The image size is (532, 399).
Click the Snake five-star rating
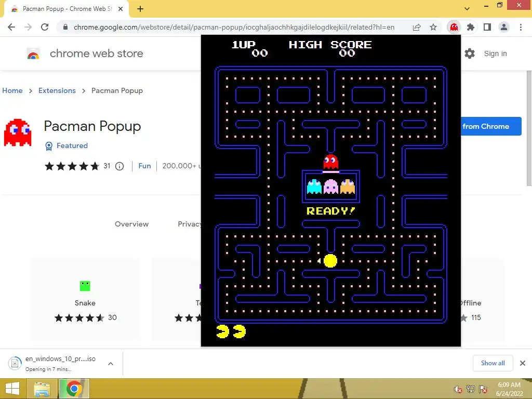[79, 318]
